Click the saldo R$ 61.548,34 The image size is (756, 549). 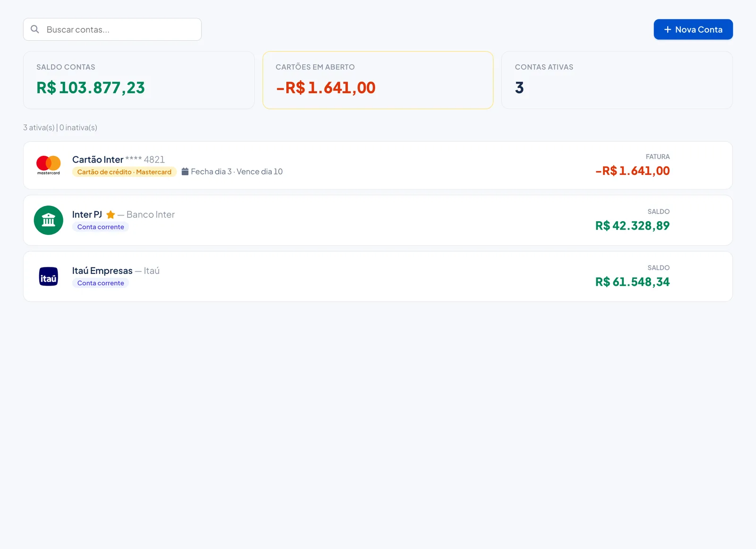pyautogui.click(x=633, y=282)
